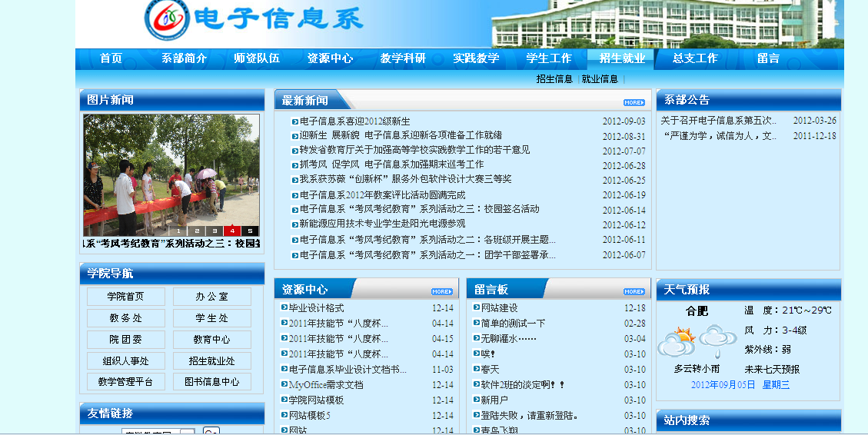This screenshot has width=868, height=435.
Task: Click MORE icon in 最新新闻 panel
Action: pos(634,102)
